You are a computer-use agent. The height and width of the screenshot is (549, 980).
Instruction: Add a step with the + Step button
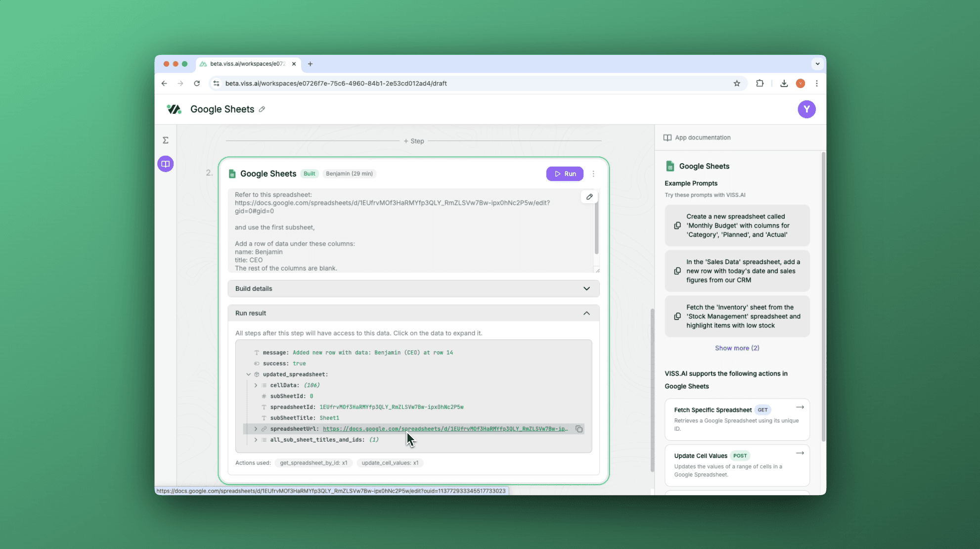click(x=414, y=141)
